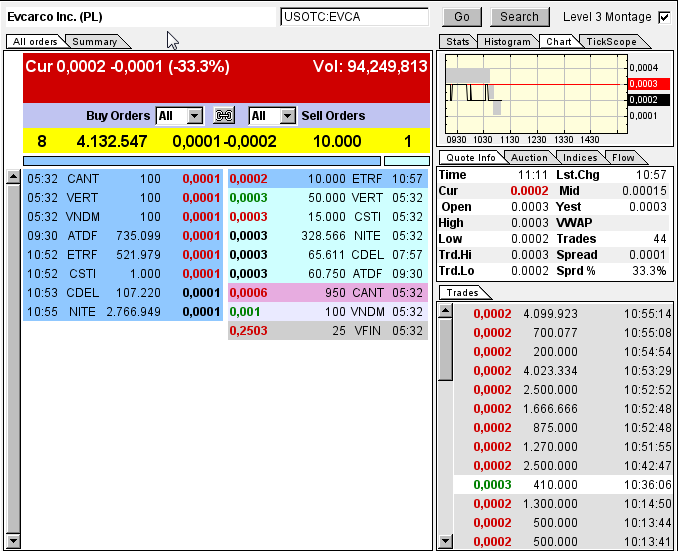Select the NITE 2.766.949 buy order
This screenshot has height=551, width=680.
pyautogui.click(x=123, y=312)
